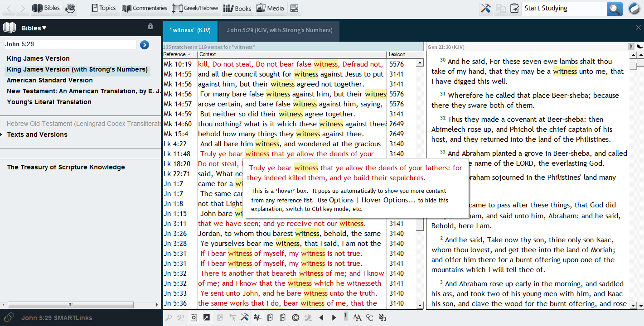Click the copy documents icon in top toolbar
This screenshot has height=326, width=644.
(501, 8)
